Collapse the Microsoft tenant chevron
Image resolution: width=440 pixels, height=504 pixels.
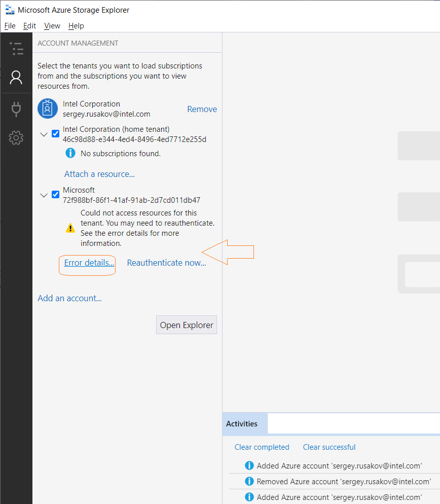44,195
